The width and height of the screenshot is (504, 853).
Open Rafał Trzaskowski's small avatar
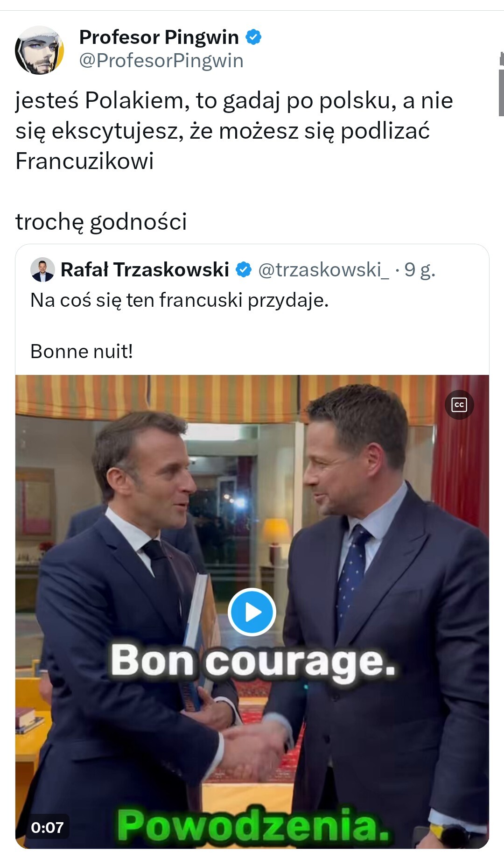[42, 270]
